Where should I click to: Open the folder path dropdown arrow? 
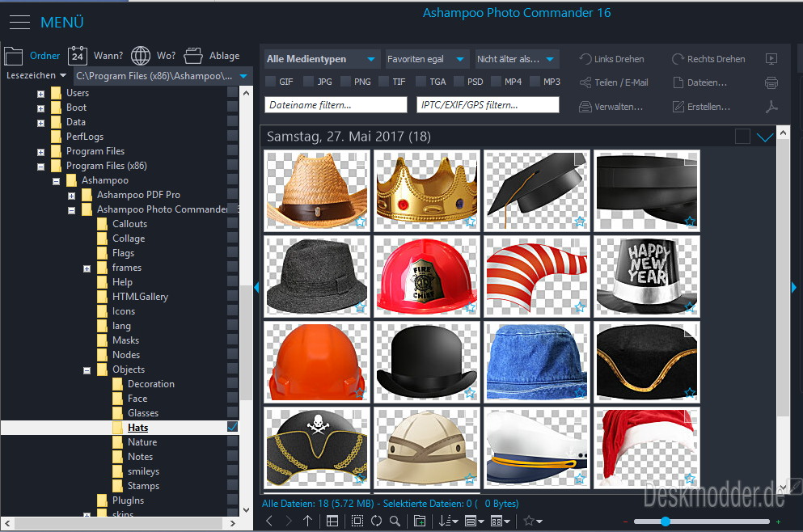click(x=243, y=76)
